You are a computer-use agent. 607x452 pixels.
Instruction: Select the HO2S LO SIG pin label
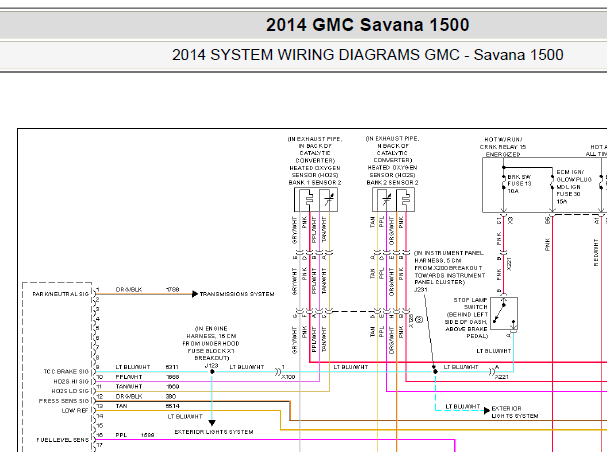point(70,391)
